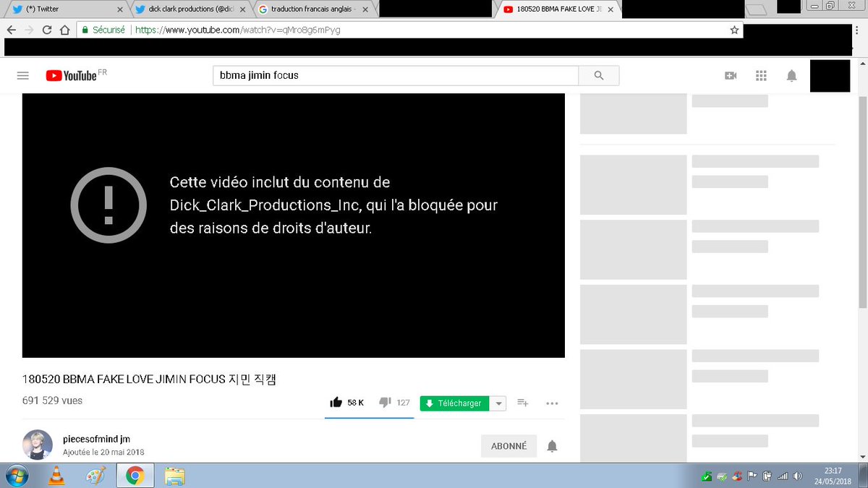Image resolution: width=868 pixels, height=488 pixels.
Task: Open the piecesofmind jm channel link
Action: [x=97, y=439]
